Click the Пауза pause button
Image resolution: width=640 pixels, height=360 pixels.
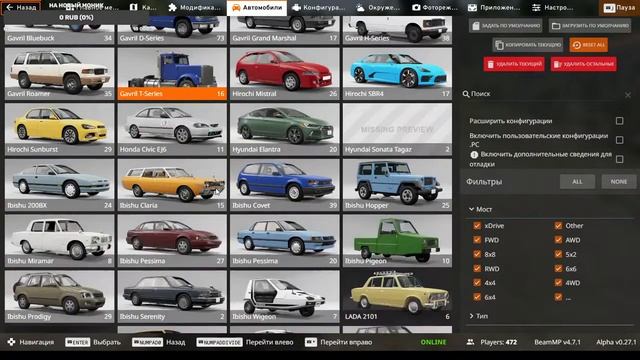coord(619,8)
